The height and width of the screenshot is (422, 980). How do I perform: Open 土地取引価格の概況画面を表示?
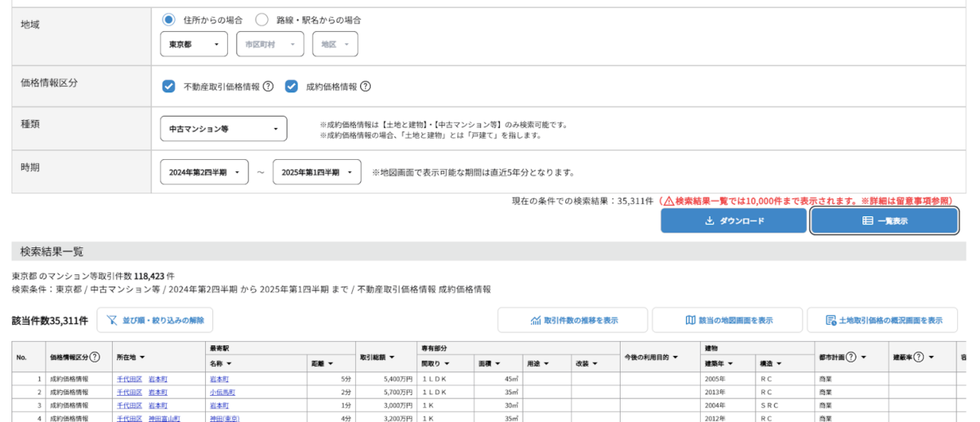(883, 320)
